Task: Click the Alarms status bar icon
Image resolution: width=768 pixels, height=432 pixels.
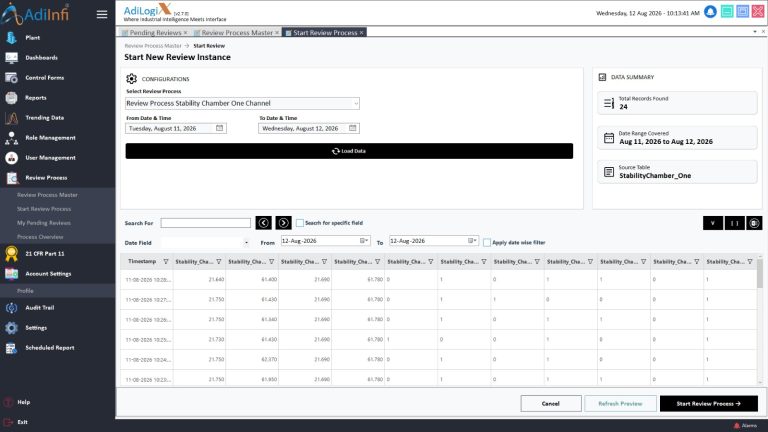Action: pyautogui.click(x=736, y=426)
